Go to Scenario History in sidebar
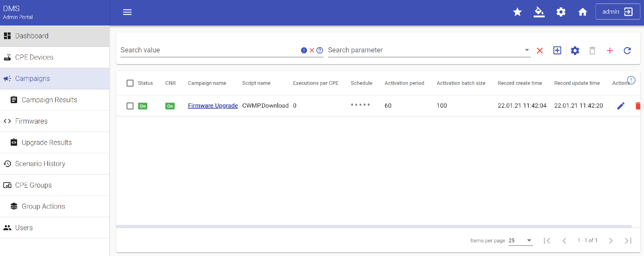Viewport: 644px width, 256px height. [x=40, y=164]
